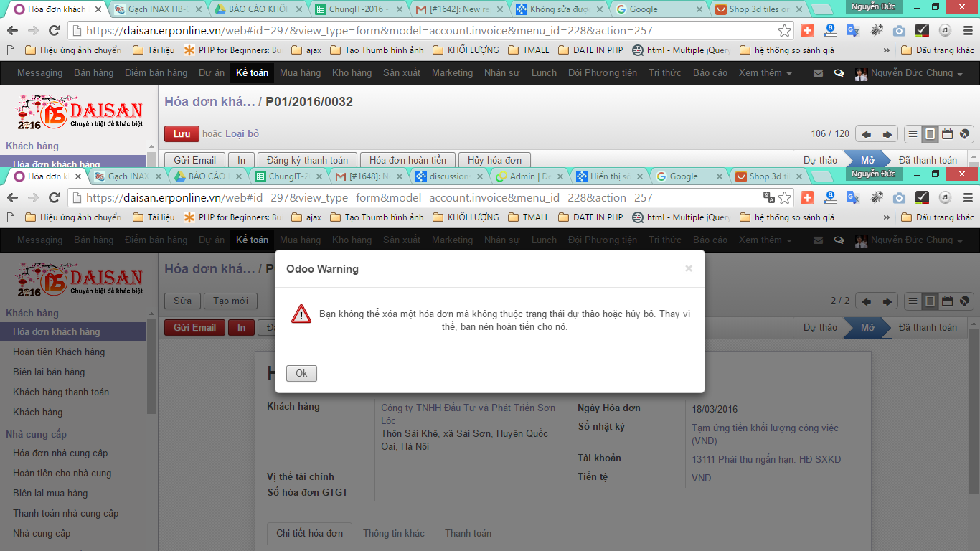Reload the page in the upper browser window
This screenshot has height=551, width=980.
click(54, 31)
